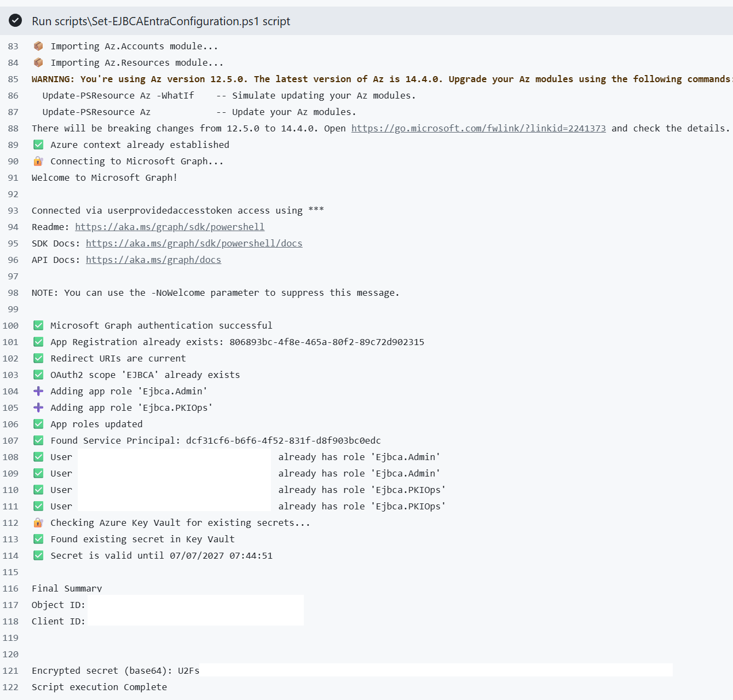
Task: Open the Readme aka.ms/graph/sdk/powershell link
Action: (170, 227)
